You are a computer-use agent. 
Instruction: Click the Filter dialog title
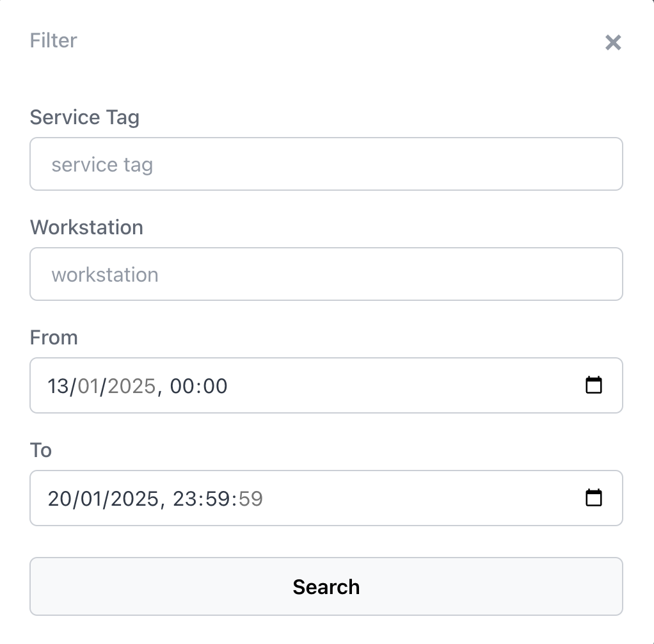(x=54, y=40)
